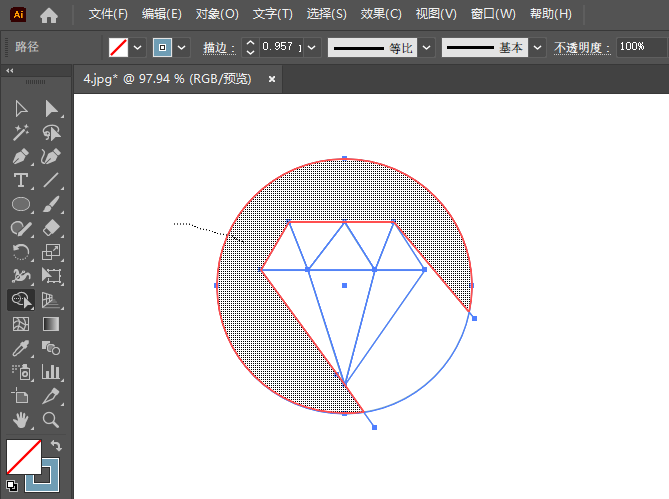Choose the Column Graph tool
Viewport: 669px width, 499px height.
pos(51,372)
